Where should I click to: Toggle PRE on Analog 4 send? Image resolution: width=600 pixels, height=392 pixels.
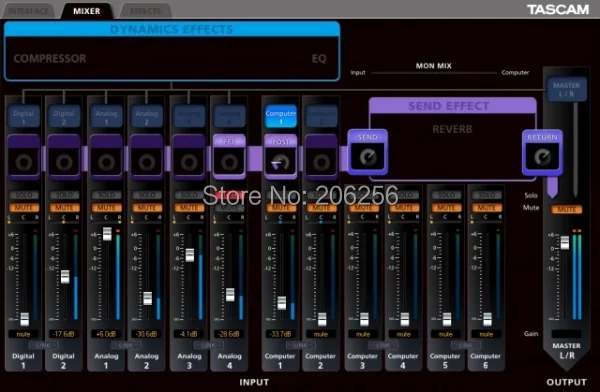229,141
